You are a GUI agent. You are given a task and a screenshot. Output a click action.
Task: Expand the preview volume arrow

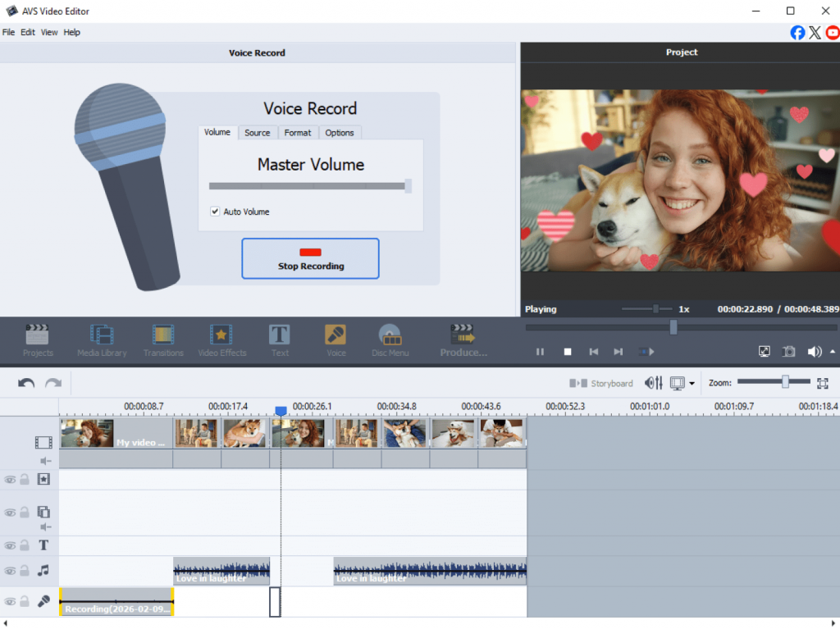833,351
